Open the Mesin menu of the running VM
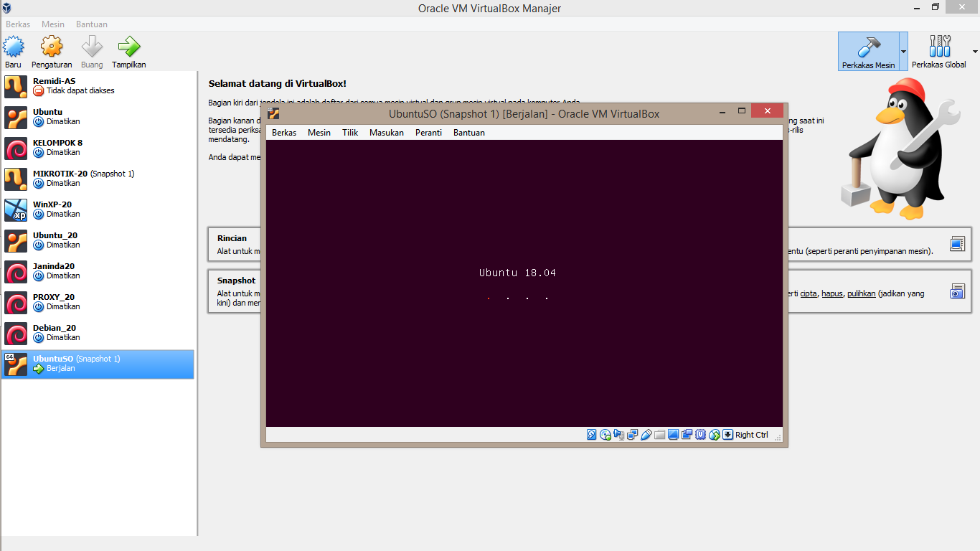This screenshot has width=980, height=551. [319, 132]
